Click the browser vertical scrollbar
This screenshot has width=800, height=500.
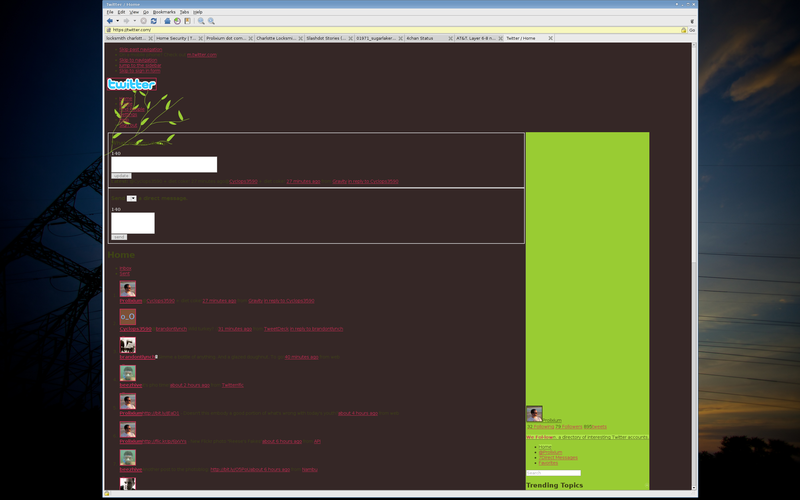693,200
